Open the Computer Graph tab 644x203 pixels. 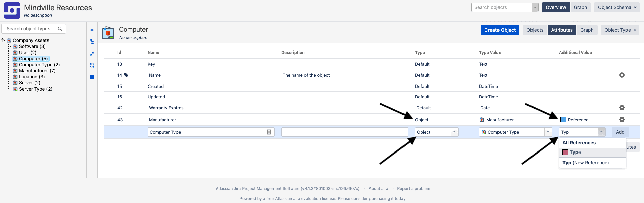tap(587, 30)
